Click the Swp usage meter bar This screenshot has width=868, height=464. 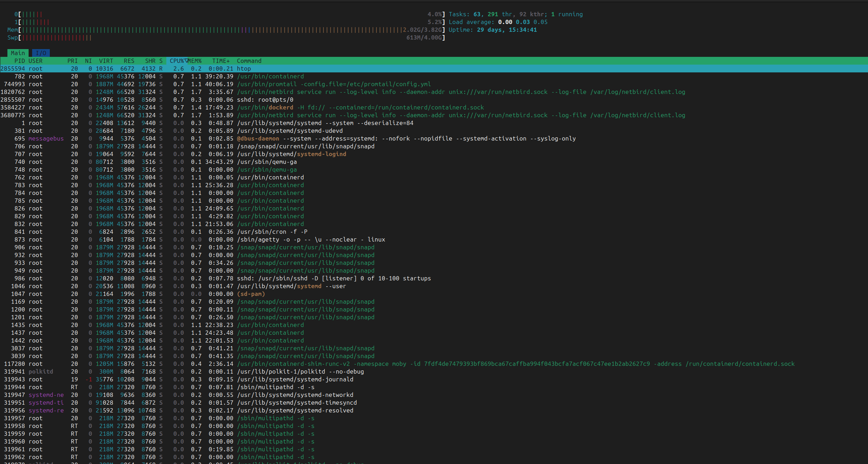(226, 37)
